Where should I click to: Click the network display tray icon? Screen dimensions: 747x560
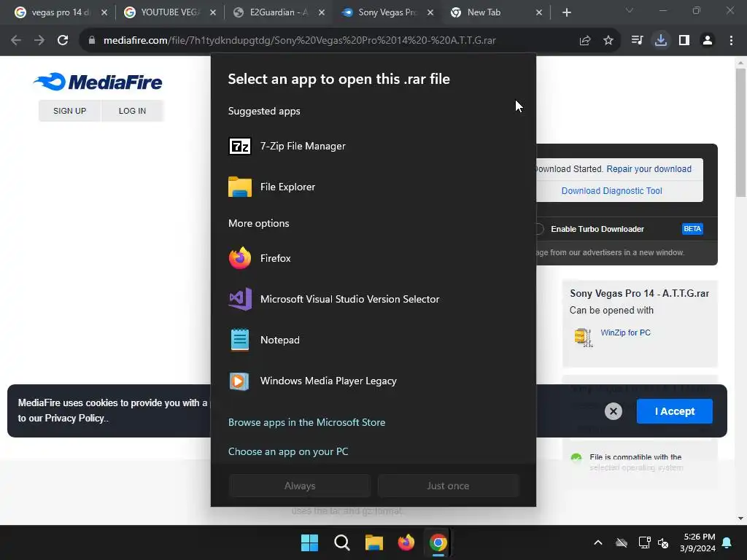(644, 542)
